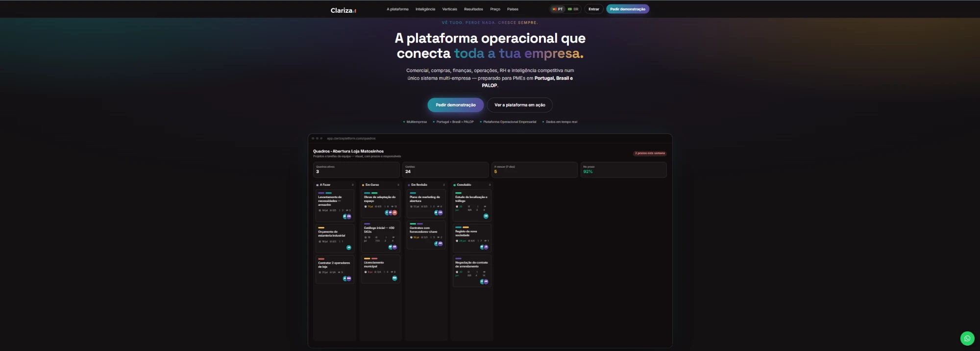Click the Cartões 24 stat card
The width and height of the screenshot is (980, 351).
coord(445,170)
